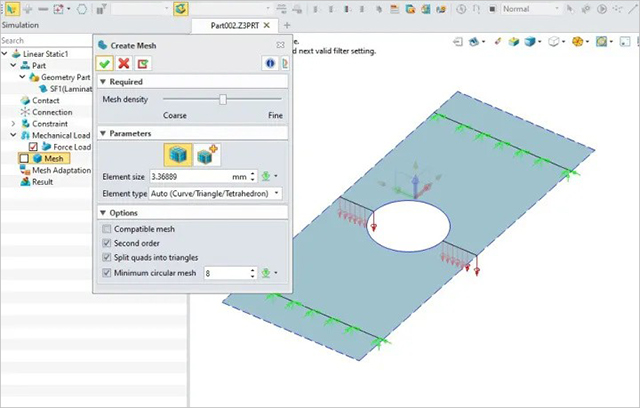Click the green icon beside Element size

click(263, 176)
